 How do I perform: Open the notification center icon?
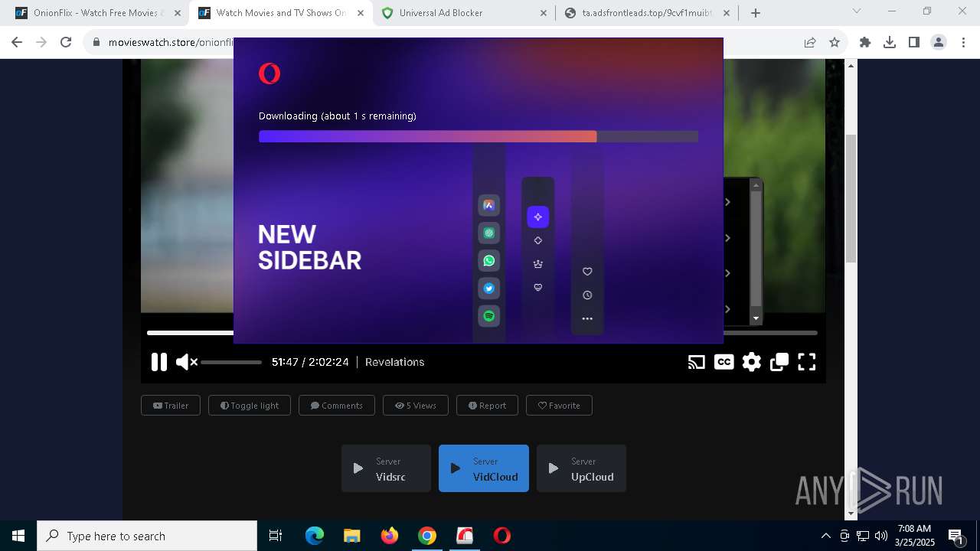955,536
